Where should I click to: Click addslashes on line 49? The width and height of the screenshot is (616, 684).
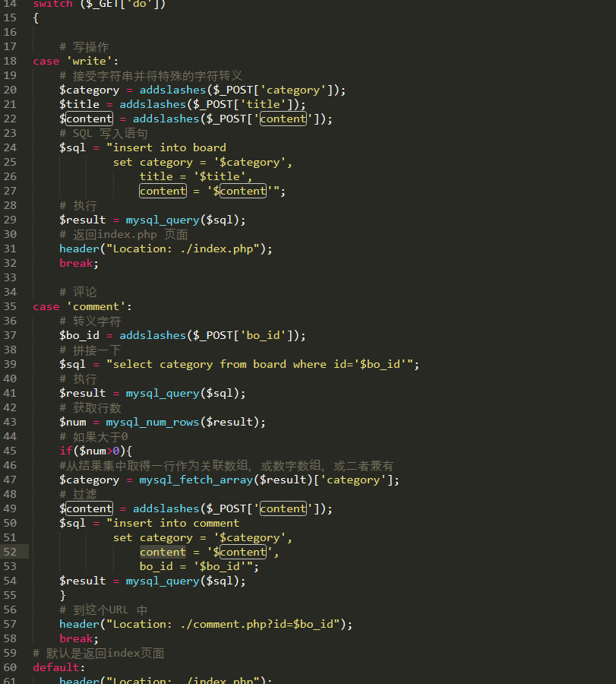[x=166, y=508]
